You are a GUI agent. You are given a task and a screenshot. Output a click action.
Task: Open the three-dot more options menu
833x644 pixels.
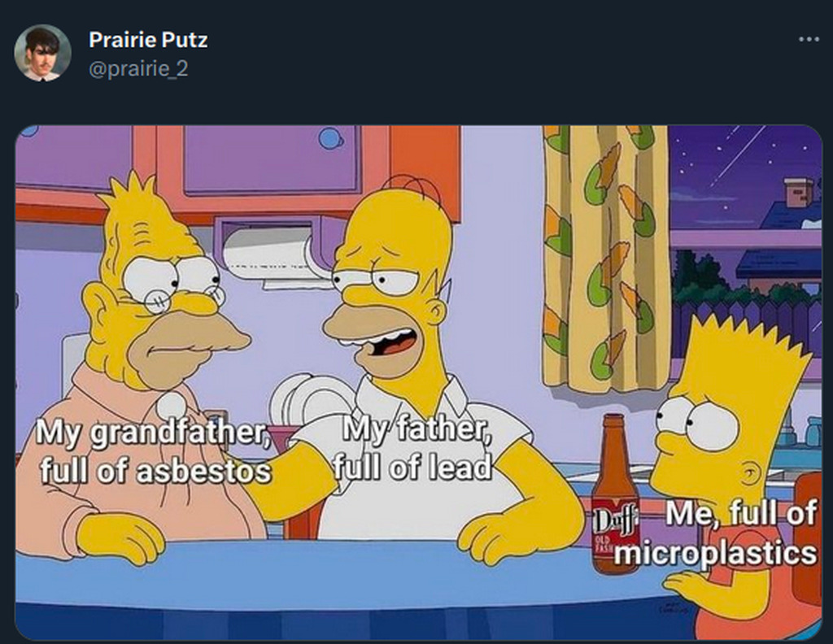[x=809, y=39]
